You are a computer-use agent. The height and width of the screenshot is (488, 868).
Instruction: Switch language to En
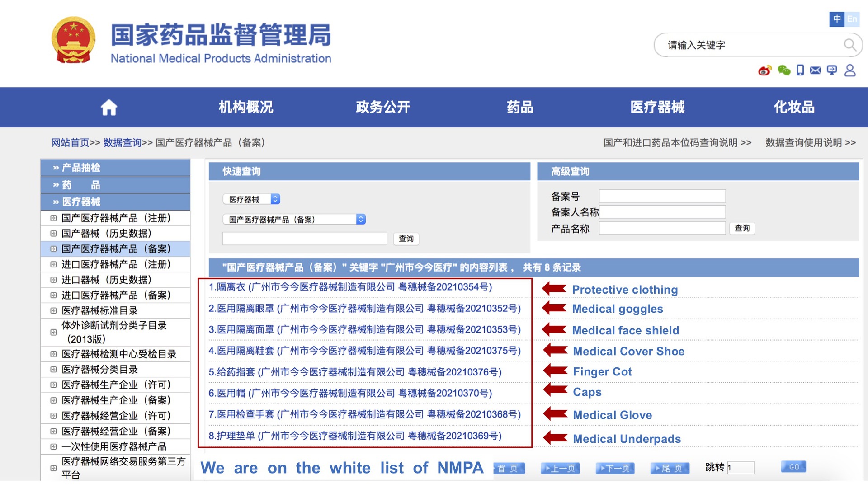click(x=852, y=19)
